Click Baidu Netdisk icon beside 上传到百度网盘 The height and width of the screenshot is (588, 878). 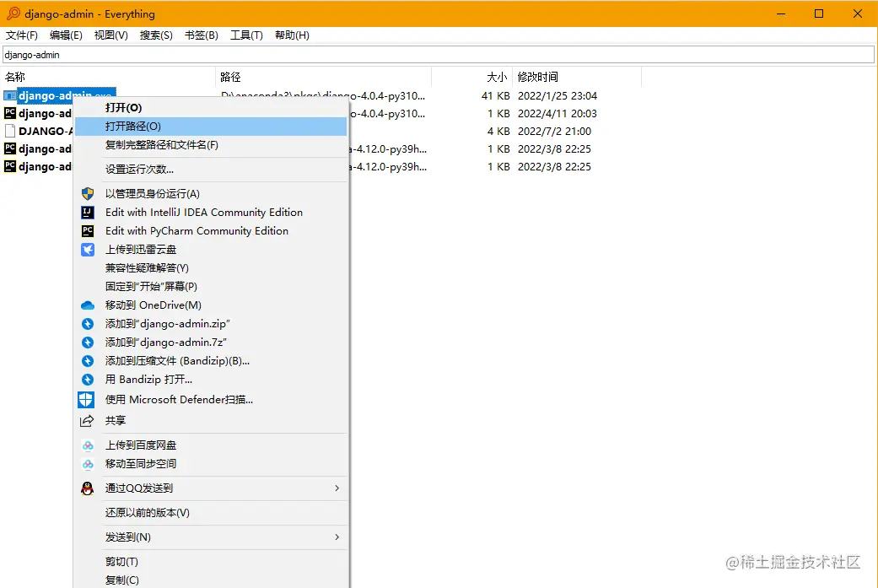coord(88,445)
